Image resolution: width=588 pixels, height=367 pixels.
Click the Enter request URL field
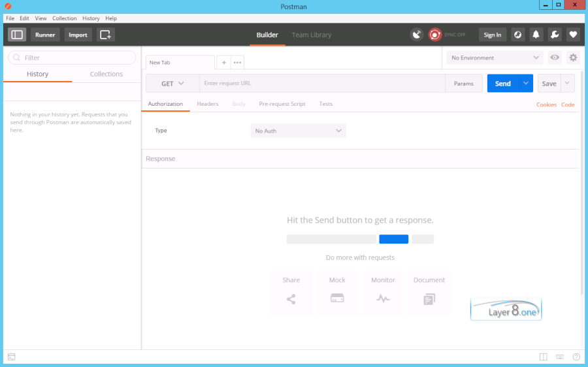point(323,83)
